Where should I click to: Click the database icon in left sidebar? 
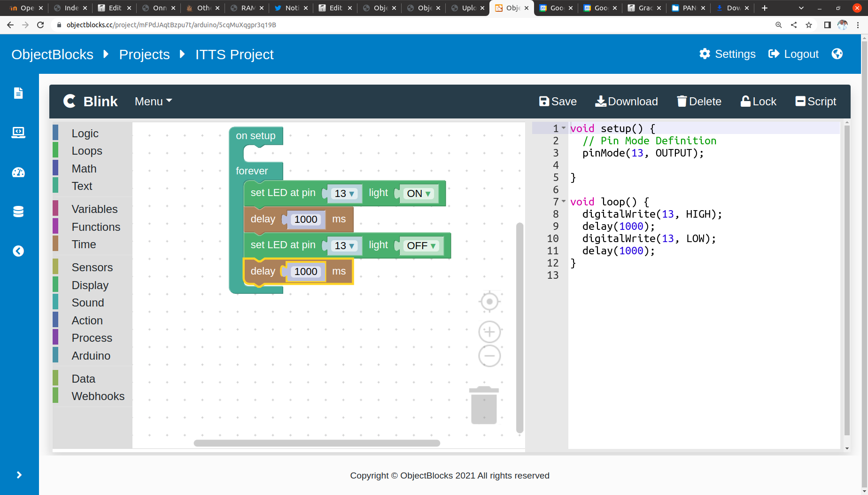tap(18, 212)
